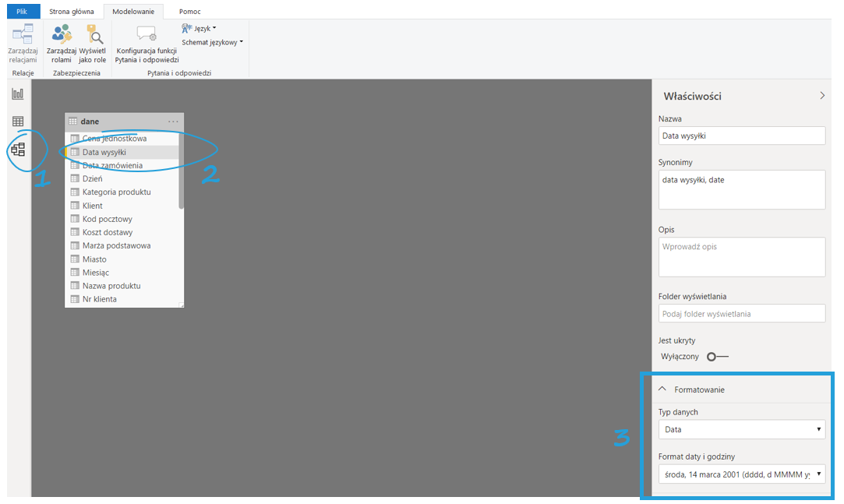Click Zarządzaj rolami icon
This screenshot has height=504, width=844.
[x=62, y=35]
